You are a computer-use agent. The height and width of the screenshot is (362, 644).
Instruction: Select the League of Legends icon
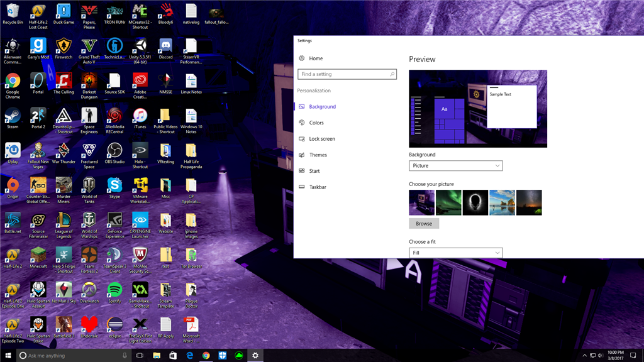point(64,226)
